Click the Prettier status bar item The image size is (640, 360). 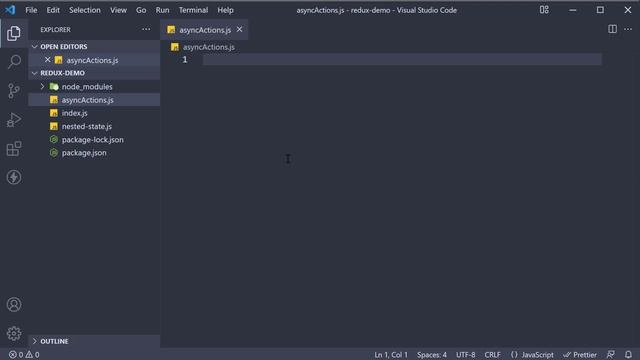(x=580, y=354)
